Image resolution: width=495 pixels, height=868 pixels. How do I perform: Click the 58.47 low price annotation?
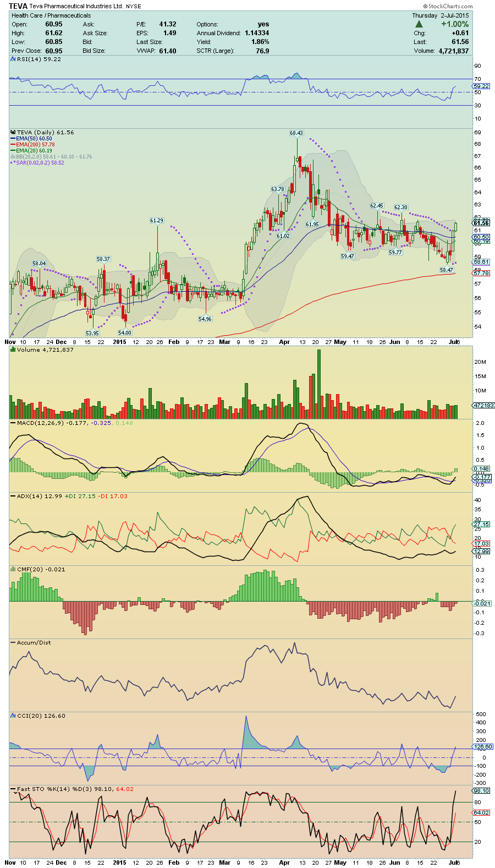tap(446, 270)
